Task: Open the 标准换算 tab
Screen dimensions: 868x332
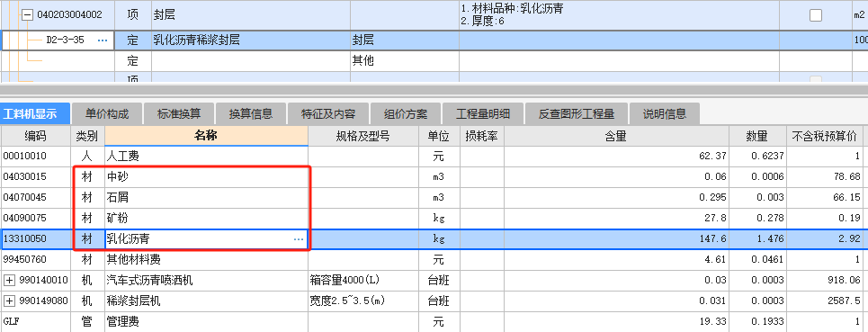Action: pyautogui.click(x=179, y=114)
